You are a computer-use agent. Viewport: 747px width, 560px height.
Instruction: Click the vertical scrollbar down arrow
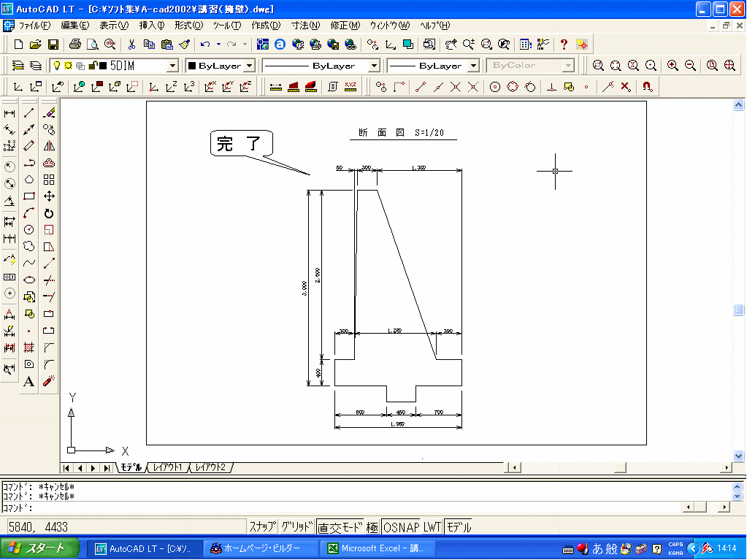tap(738, 456)
